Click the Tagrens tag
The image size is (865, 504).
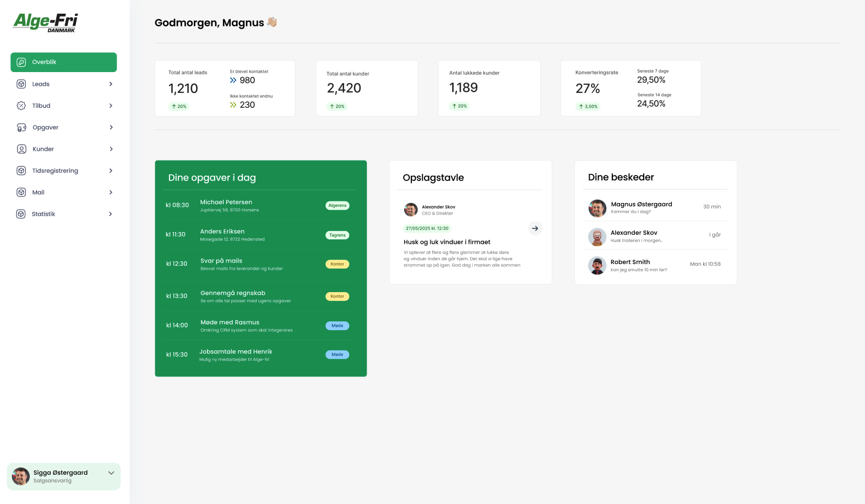click(338, 235)
